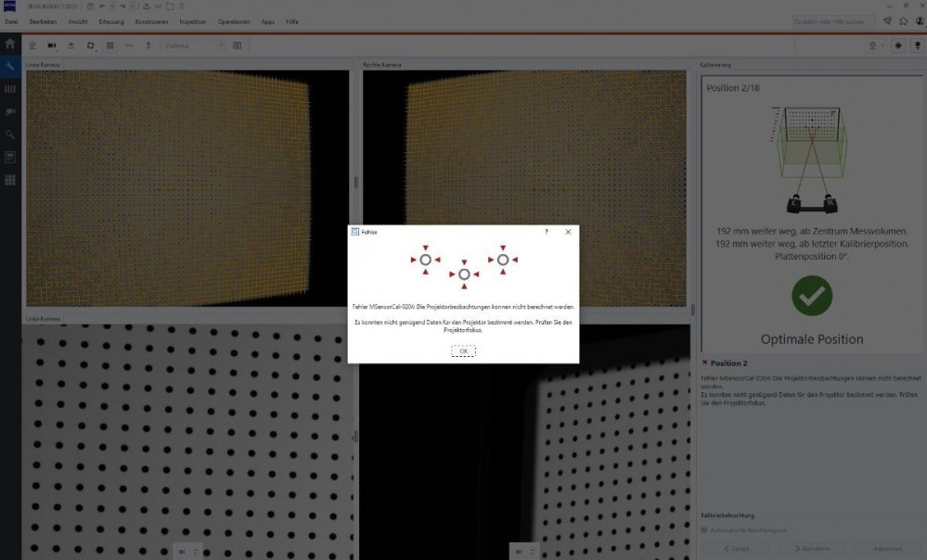Viewport: 927px width, 560px height.
Task: Open the Inspektion menu
Action: (193, 20)
